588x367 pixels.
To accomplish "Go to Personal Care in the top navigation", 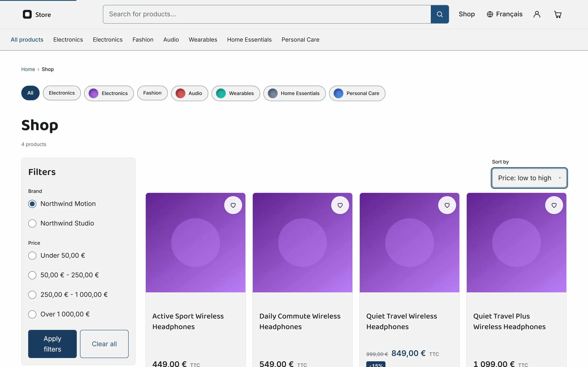I will (x=300, y=40).
